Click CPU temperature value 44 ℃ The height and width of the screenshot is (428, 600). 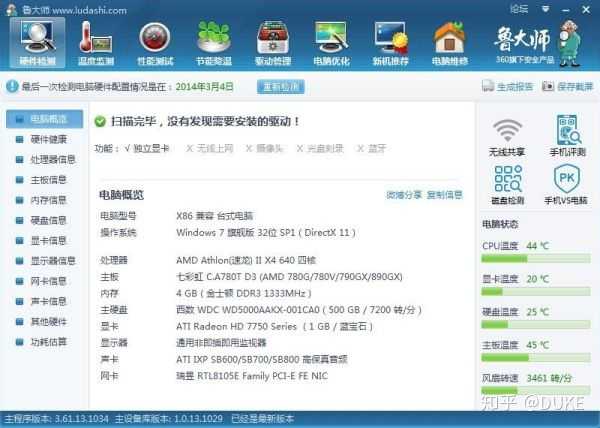click(538, 246)
